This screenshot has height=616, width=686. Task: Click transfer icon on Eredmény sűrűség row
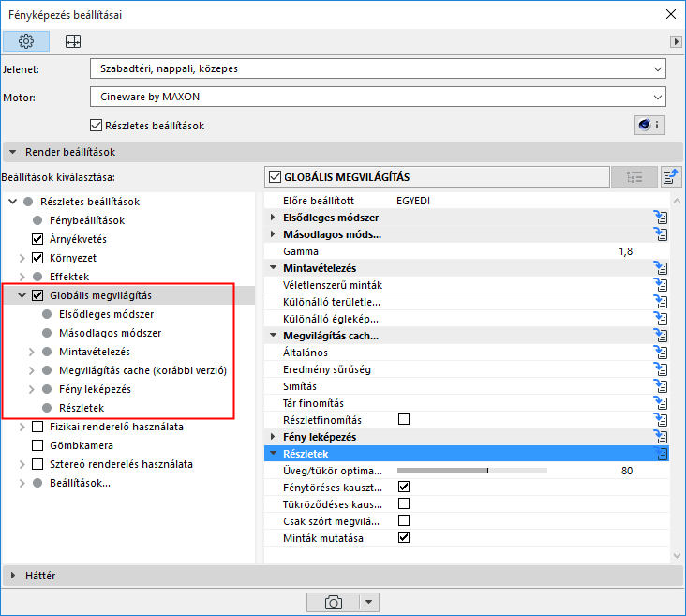point(661,369)
